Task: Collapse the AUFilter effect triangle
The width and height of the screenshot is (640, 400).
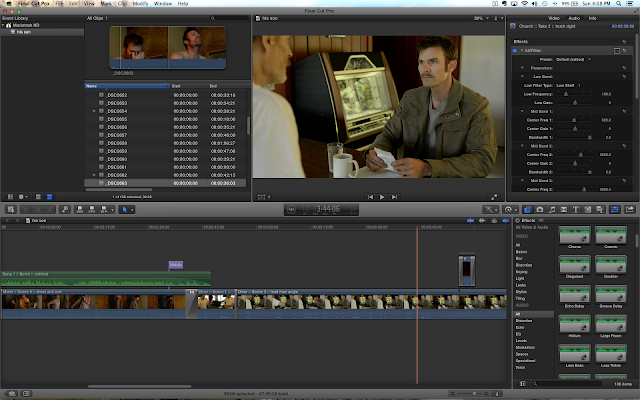Action: click(522, 51)
